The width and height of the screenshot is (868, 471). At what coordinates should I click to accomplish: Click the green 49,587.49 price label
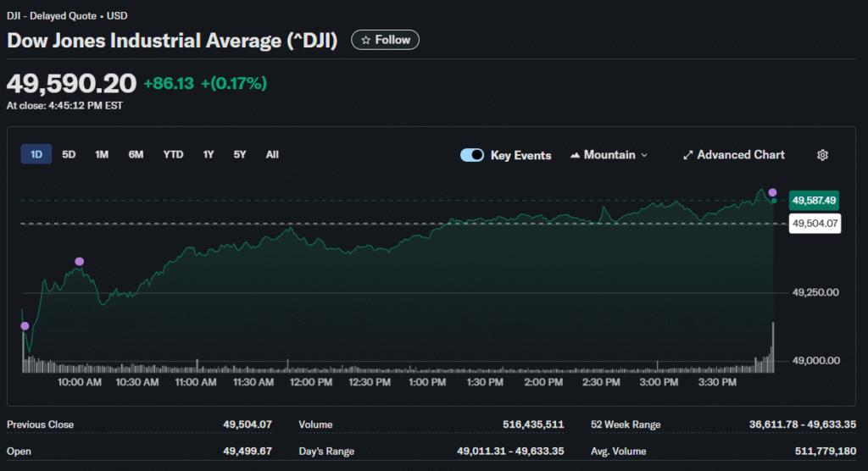tap(813, 201)
